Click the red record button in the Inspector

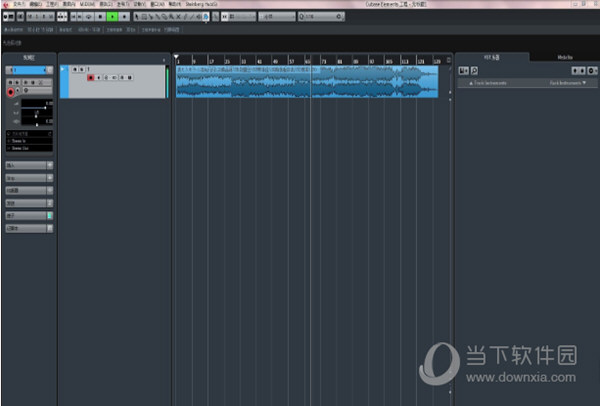click(11, 92)
